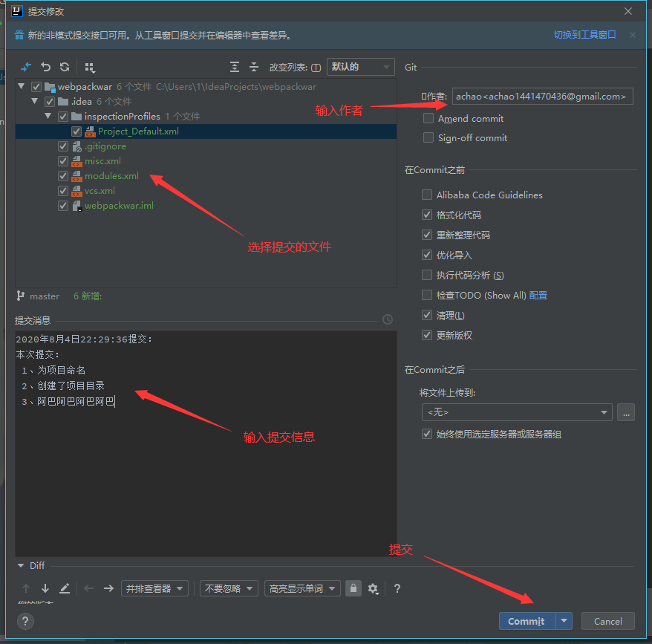Open the 并排查看器 viewer dropdown
Screen dimensions: 652x644
154,588
